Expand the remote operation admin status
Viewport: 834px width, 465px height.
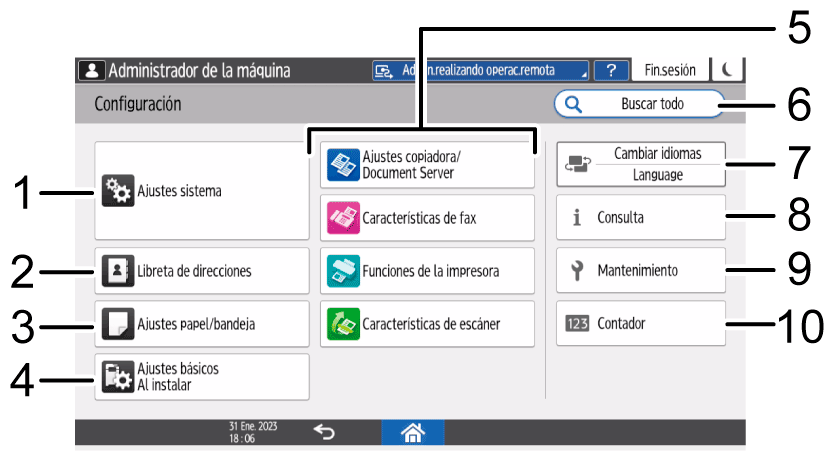pos(479,70)
